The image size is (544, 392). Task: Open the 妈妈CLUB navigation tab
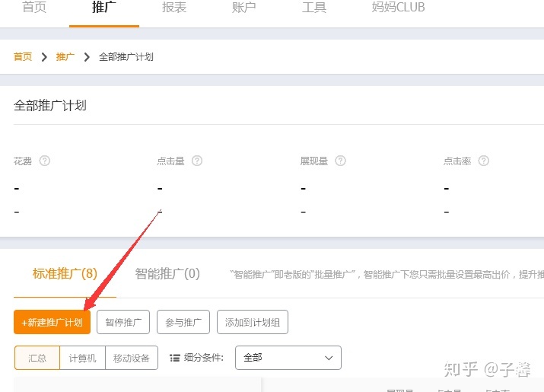[398, 7]
